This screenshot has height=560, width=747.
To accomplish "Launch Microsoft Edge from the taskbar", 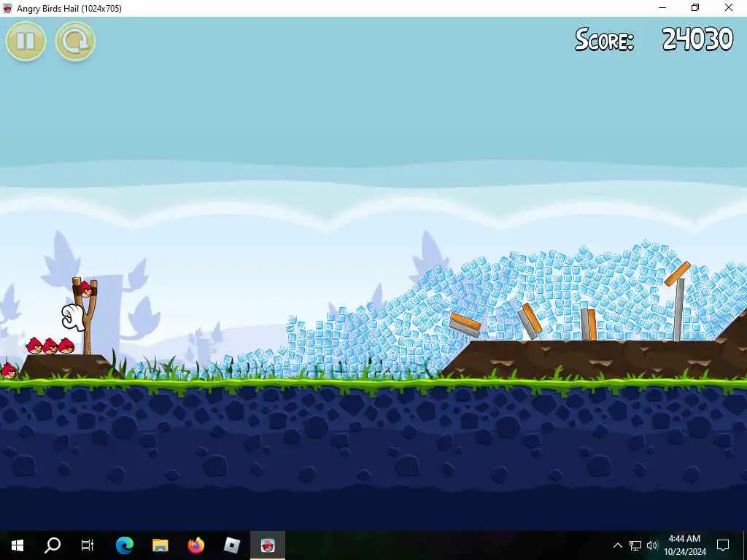I will tap(125, 545).
